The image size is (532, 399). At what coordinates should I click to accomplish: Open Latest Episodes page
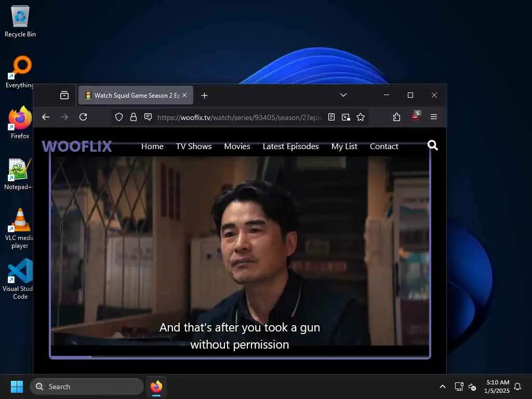(x=291, y=146)
